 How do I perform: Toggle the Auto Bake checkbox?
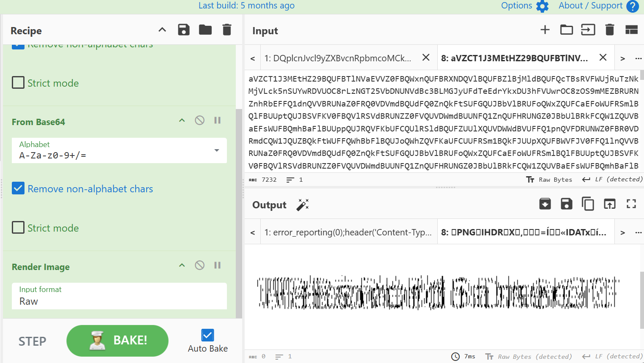point(207,335)
